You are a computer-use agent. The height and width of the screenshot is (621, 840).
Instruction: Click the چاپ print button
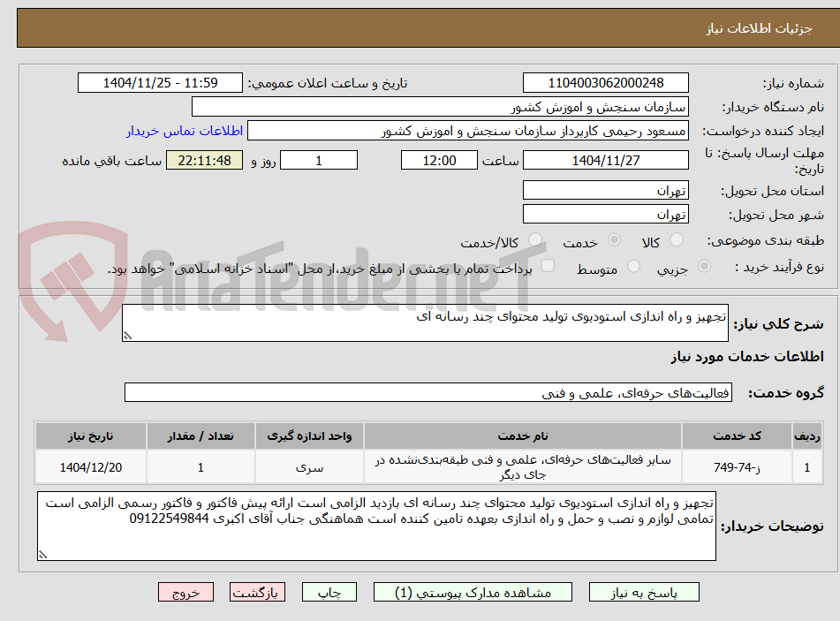(x=329, y=593)
